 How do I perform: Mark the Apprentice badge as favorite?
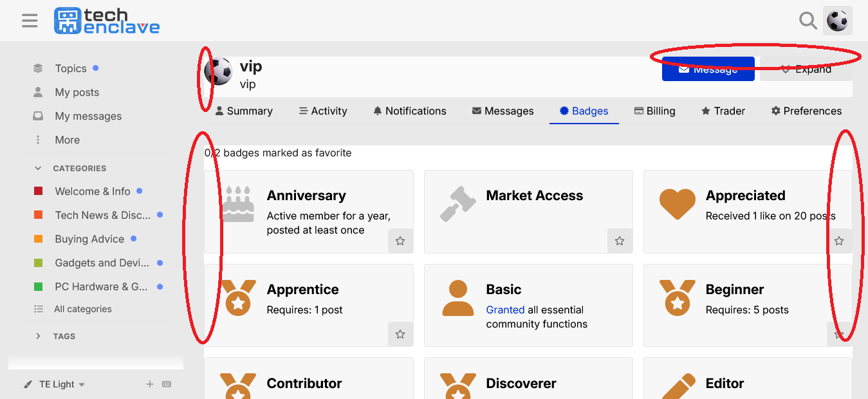400,335
